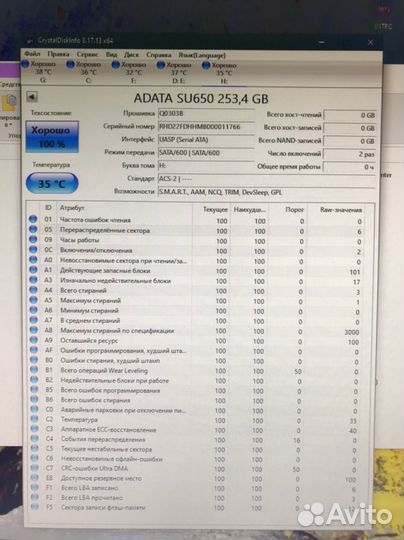
Task: Click status icon of attribute C4
Action: [34, 438]
